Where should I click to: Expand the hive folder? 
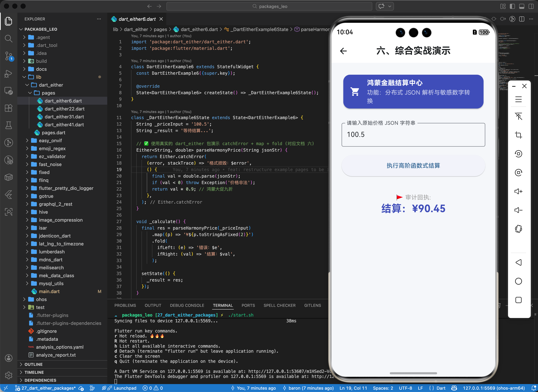(43, 212)
